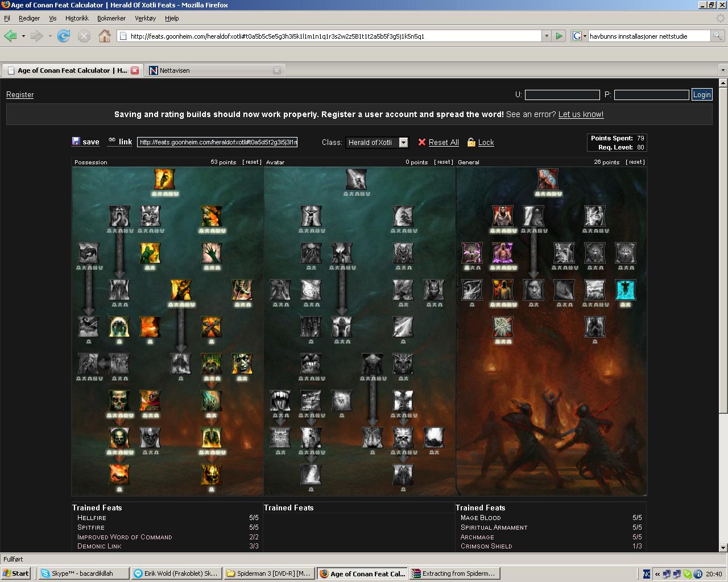Click the 'Let us know!' link
This screenshot has width=728, height=582.
tap(581, 114)
